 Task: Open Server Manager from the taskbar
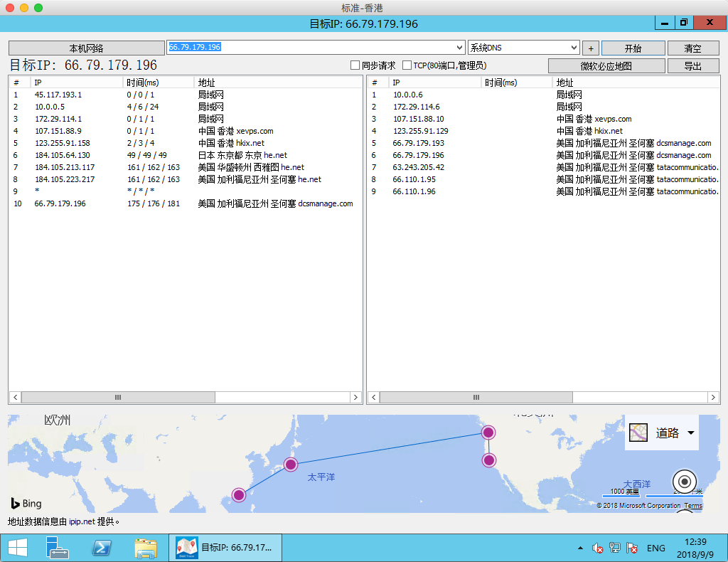[x=58, y=548]
